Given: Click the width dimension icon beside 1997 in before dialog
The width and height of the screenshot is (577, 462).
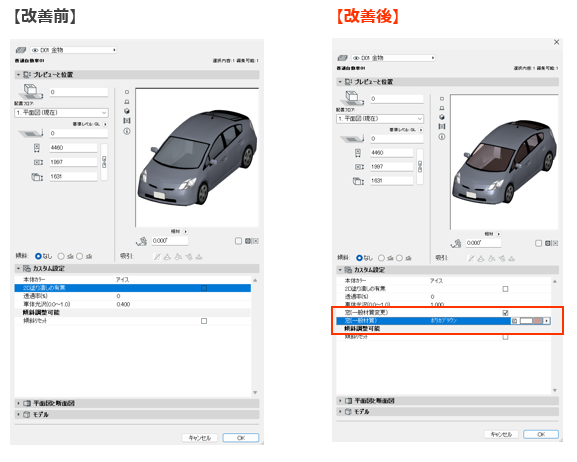Looking at the screenshot, I should coord(38,162).
